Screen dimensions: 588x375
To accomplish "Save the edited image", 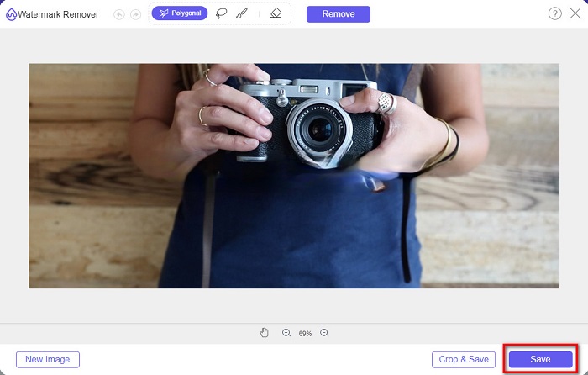I will [540, 359].
